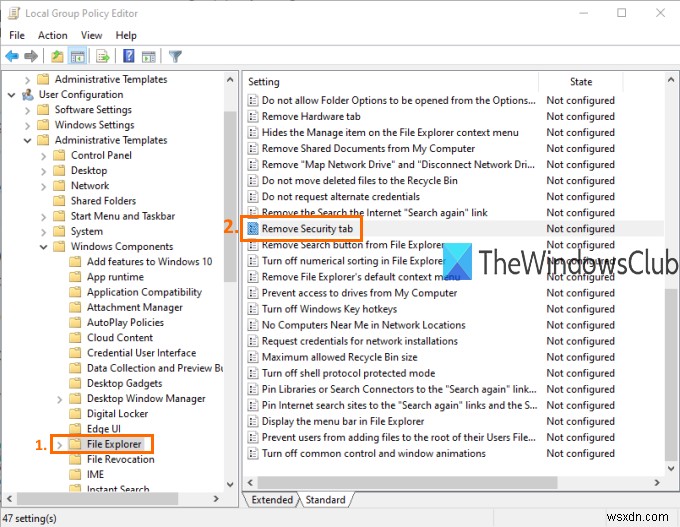This screenshot has height=527, width=680.
Task: Click the Local Group Policy Editor title icon
Action: (x=14, y=13)
